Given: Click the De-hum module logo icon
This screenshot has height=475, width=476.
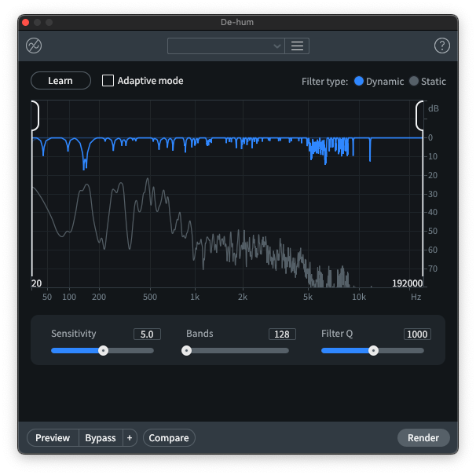Looking at the screenshot, I should [34, 46].
